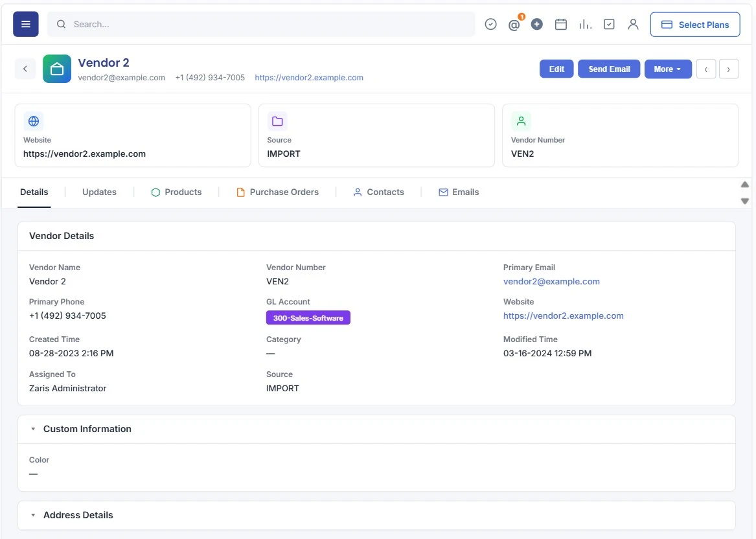Click the Send Email button
Viewport: 756px width, 539px height.
(x=609, y=69)
